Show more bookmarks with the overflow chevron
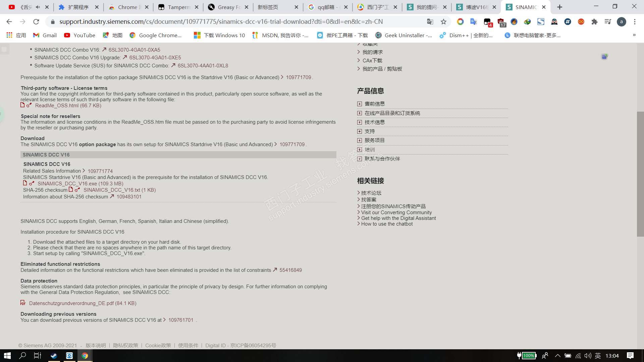644x362 pixels. (x=634, y=35)
